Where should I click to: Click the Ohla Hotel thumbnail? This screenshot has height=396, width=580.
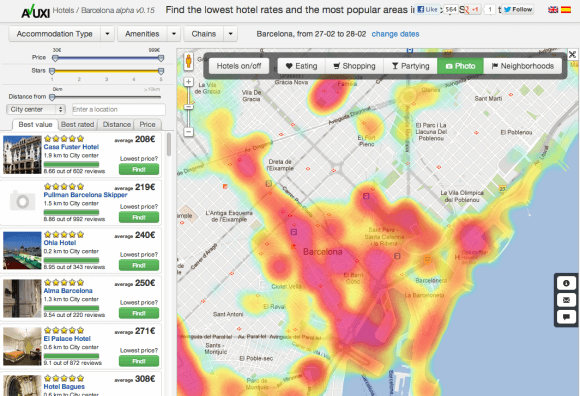pos(22,250)
